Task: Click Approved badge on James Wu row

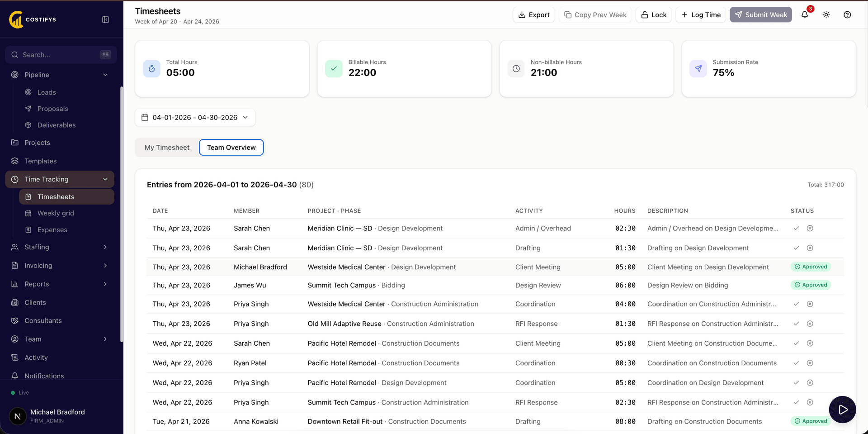Action: click(x=811, y=285)
